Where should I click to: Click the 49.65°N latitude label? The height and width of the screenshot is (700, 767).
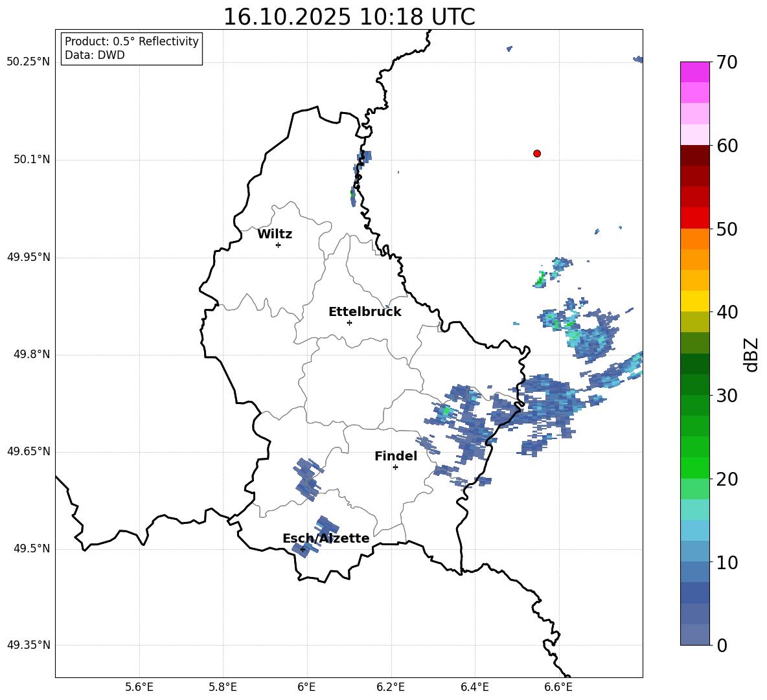click(x=29, y=451)
